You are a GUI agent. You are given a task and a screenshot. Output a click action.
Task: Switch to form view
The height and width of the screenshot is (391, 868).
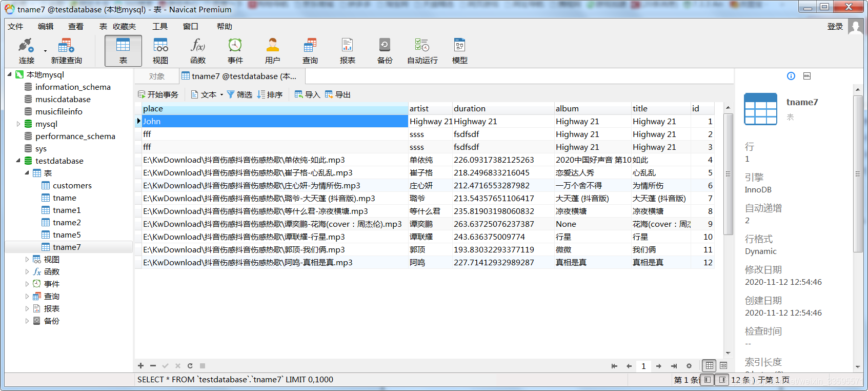(x=723, y=365)
